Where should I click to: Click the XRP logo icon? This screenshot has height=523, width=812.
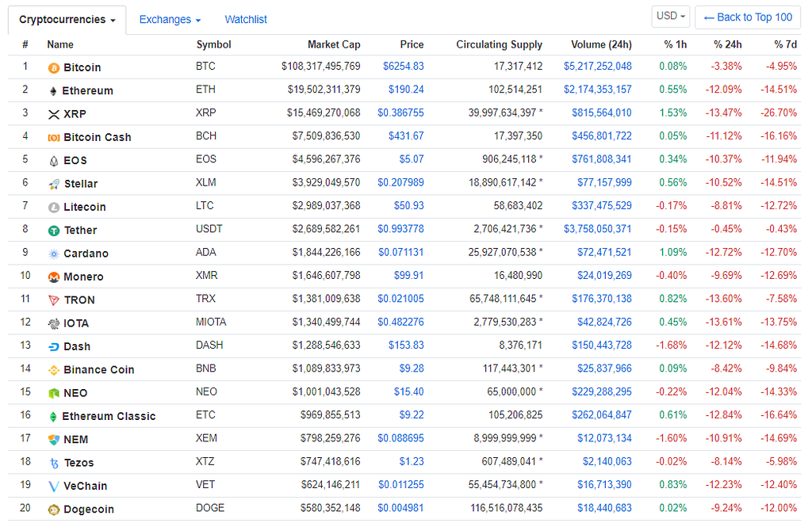pyautogui.click(x=53, y=114)
